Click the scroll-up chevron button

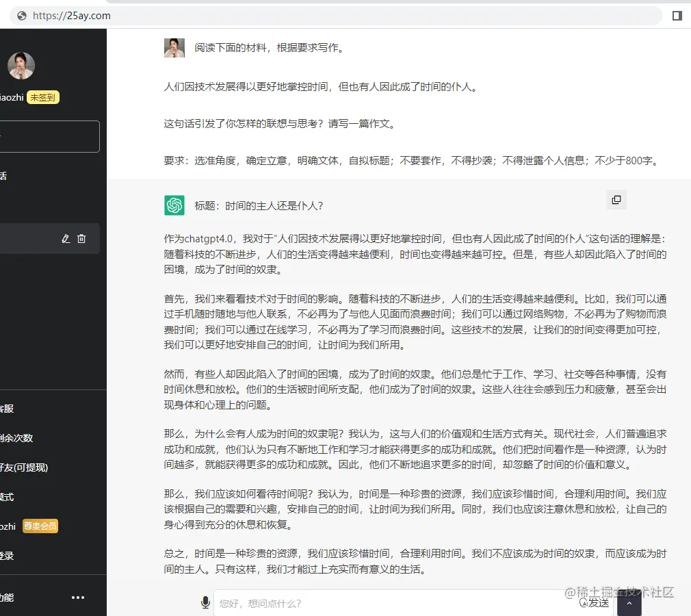pyautogui.click(x=629, y=603)
